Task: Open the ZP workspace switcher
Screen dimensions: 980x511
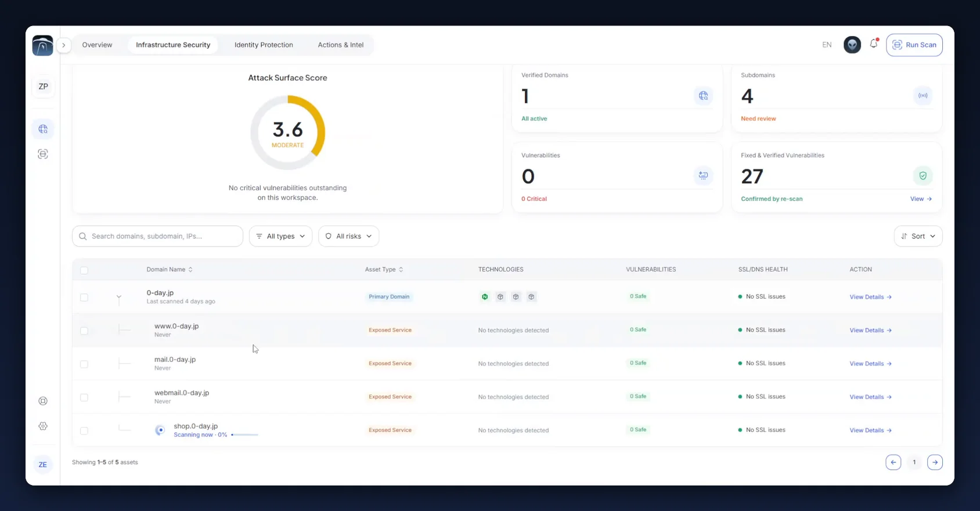Action: pyautogui.click(x=43, y=86)
